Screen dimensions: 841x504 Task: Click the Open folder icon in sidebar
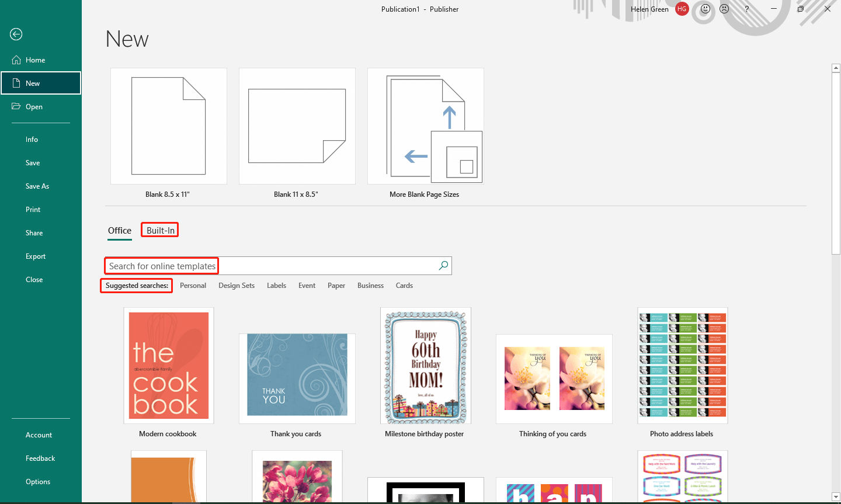point(16,106)
